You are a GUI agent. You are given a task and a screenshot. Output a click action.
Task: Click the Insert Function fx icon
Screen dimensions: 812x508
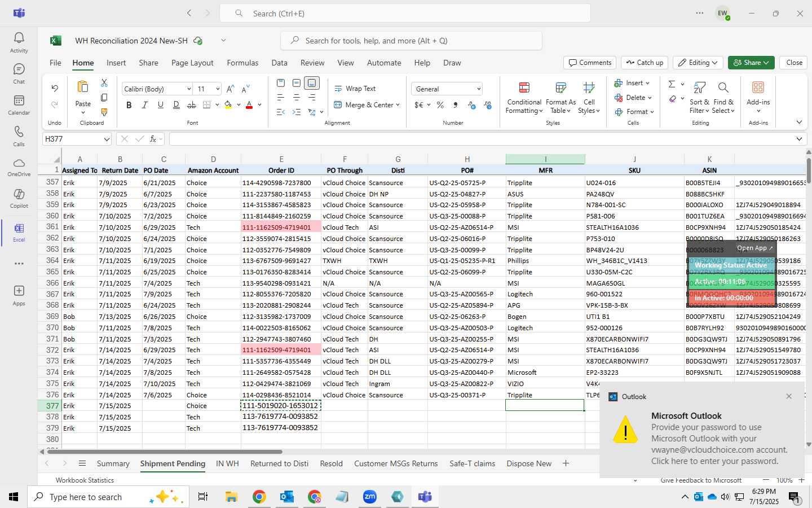pos(153,139)
